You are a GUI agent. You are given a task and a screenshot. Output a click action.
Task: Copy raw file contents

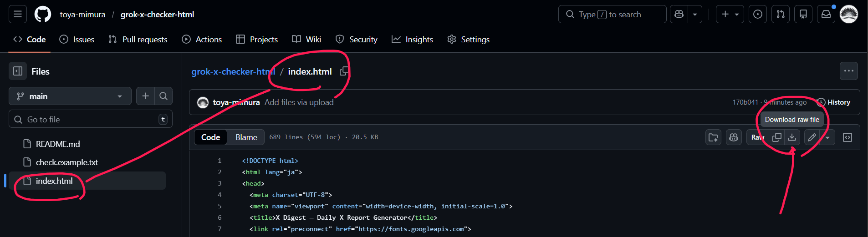(x=777, y=137)
